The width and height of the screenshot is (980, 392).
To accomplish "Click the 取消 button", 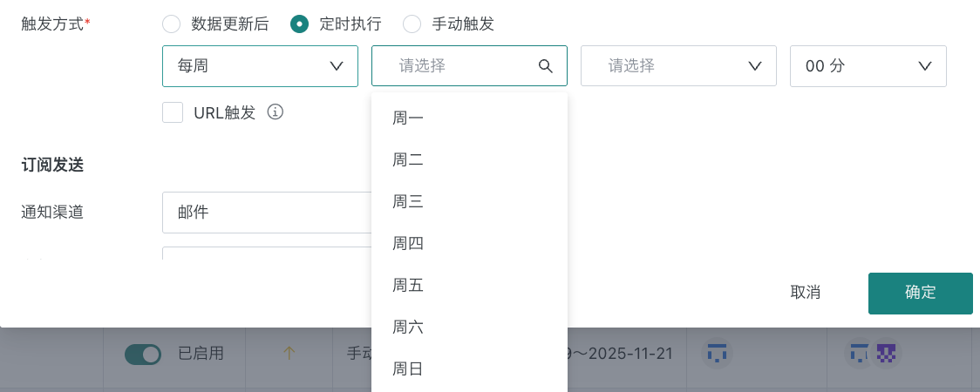I will [x=805, y=293].
